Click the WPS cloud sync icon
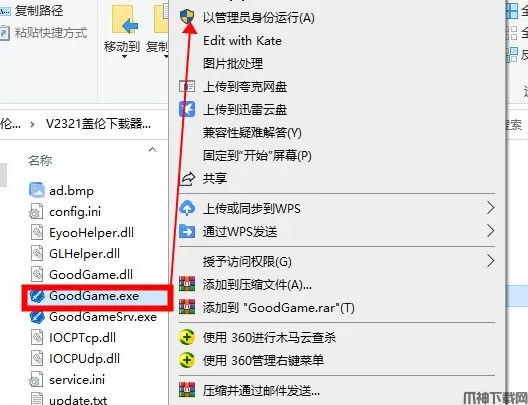 (187, 208)
